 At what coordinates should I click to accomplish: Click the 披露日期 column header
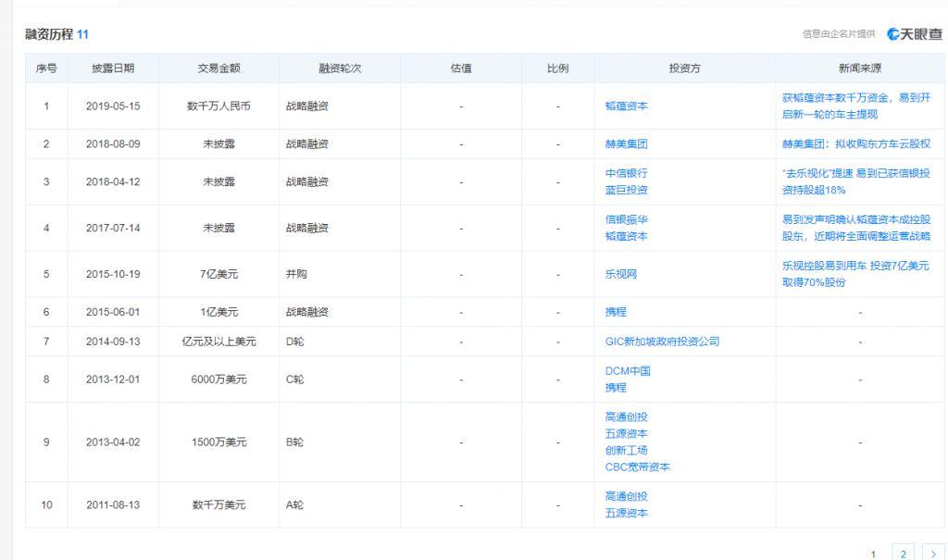[113, 68]
